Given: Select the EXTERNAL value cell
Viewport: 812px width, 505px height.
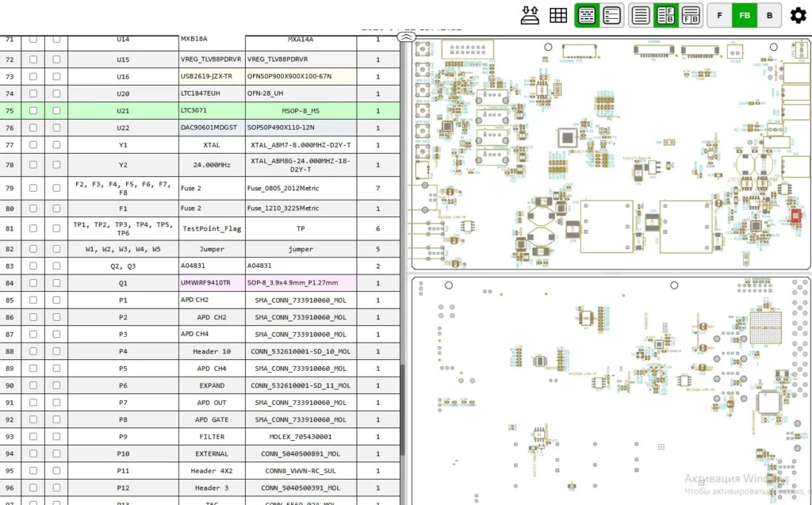Looking at the screenshot, I should [212, 453].
